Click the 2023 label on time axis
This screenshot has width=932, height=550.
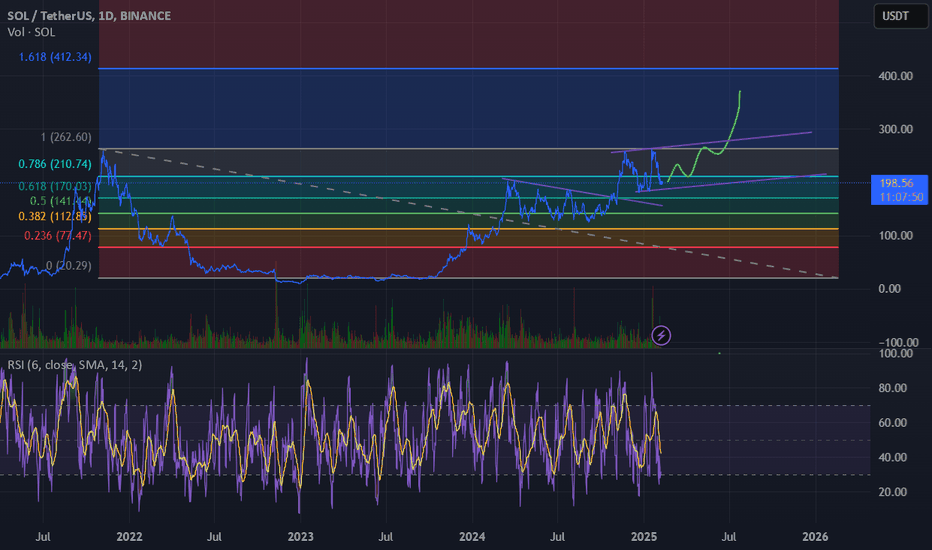pyautogui.click(x=300, y=537)
